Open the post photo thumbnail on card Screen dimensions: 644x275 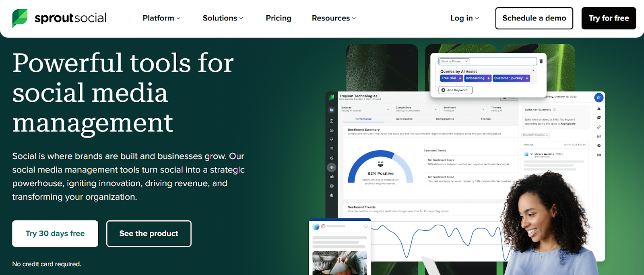tap(340, 263)
